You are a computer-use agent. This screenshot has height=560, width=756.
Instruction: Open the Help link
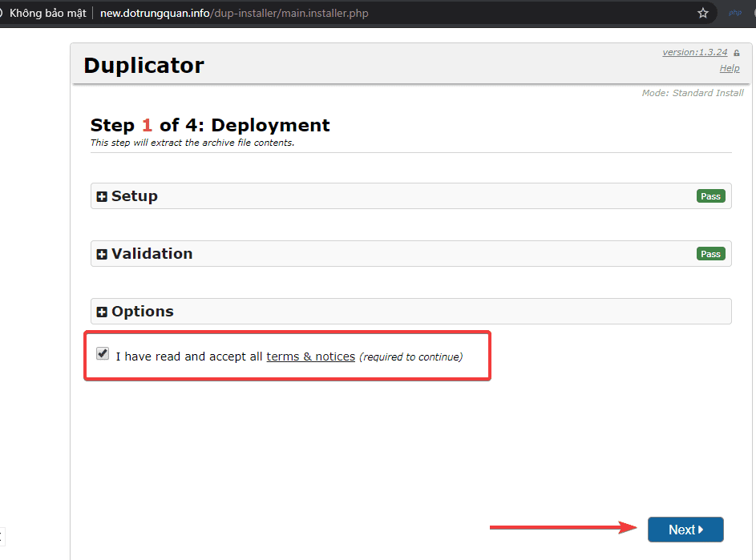(x=730, y=68)
